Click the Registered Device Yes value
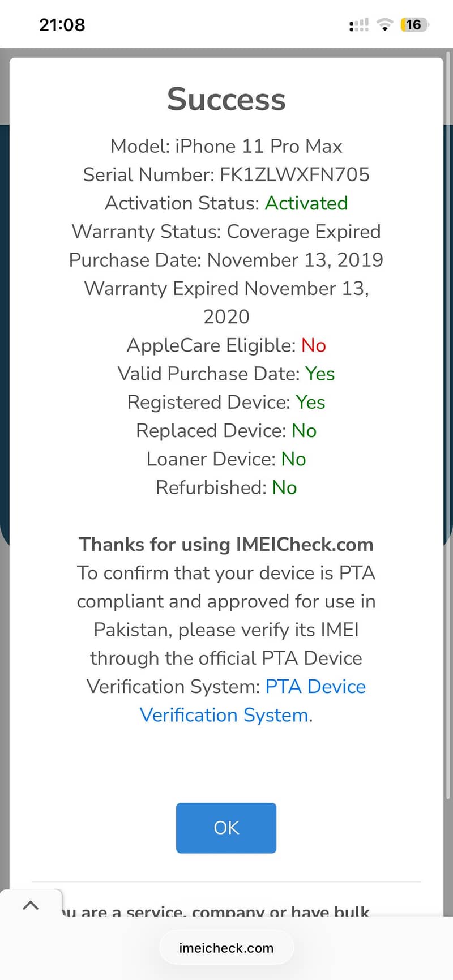453x980 pixels. [x=310, y=402]
